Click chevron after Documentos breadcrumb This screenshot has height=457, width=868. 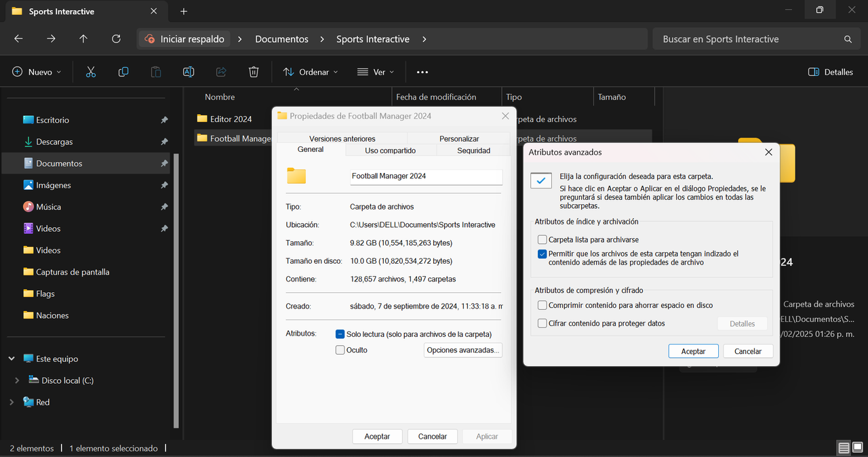322,39
